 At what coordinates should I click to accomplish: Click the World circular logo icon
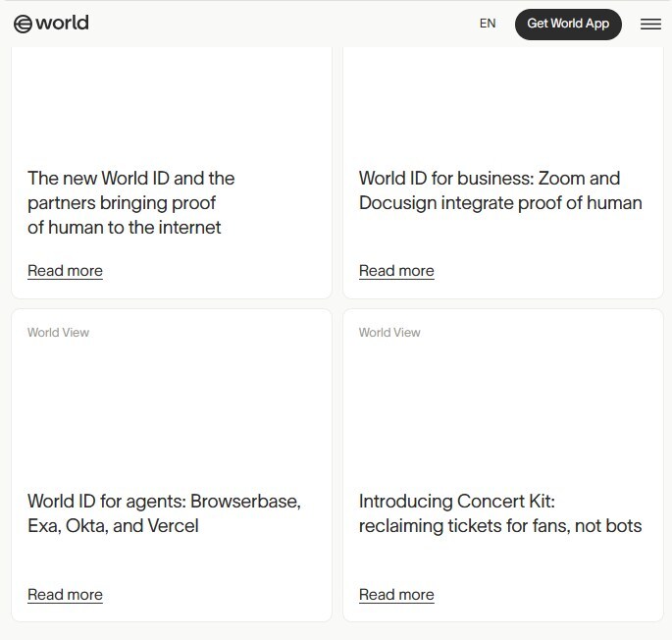pyautogui.click(x=23, y=24)
